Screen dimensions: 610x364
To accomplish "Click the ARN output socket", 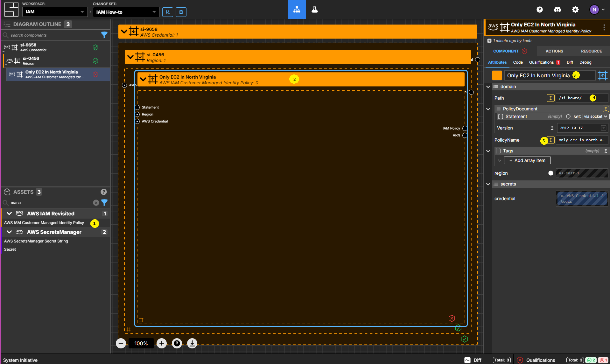I will point(465,135).
